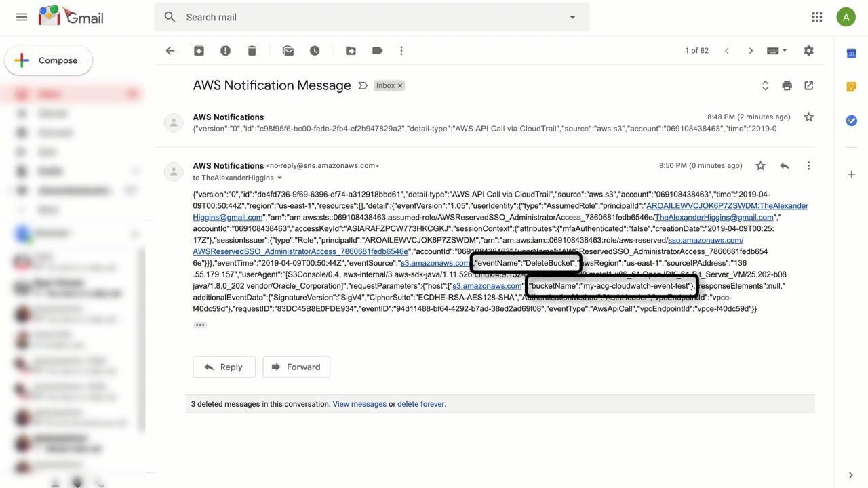Viewport: 868px width, 488px height.
Task: Open Google Keep side panel
Action: [851, 86]
